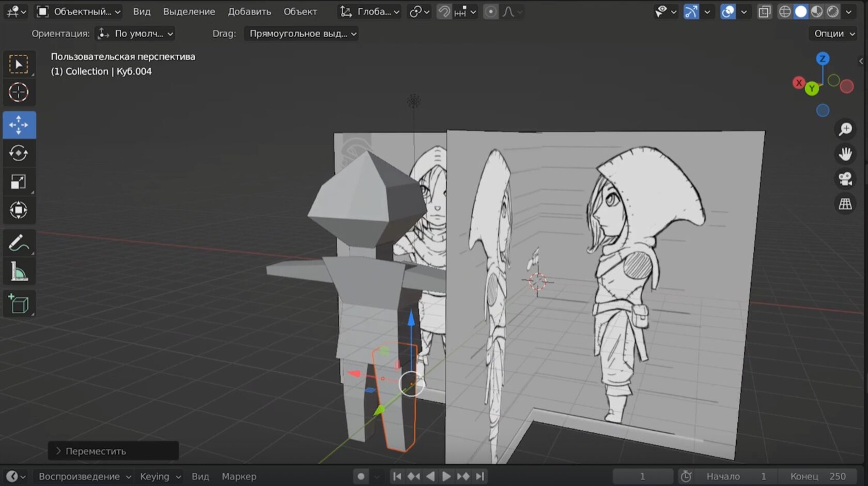This screenshot has height=486, width=868.
Task: Select the Annotate pencil tool
Action: point(19,243)
